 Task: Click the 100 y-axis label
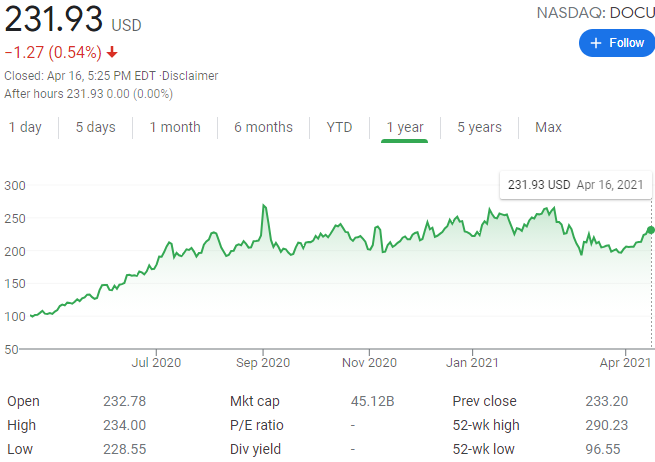point(15,316)
